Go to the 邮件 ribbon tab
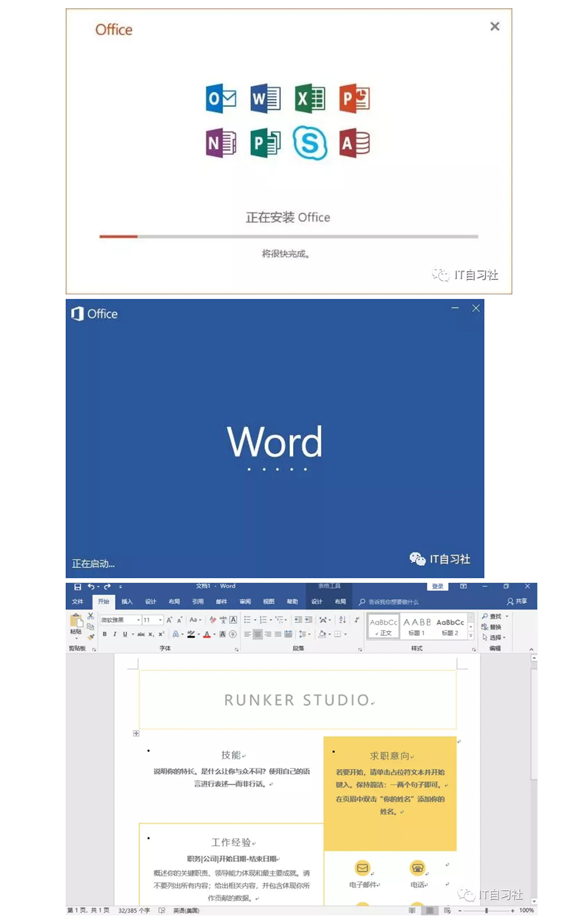The image size is (574, 924). pyautogui.click(x=222, y=602)
